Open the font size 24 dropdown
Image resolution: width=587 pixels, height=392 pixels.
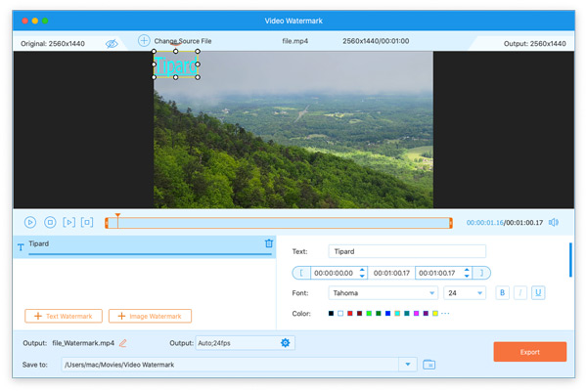point(465,292)
